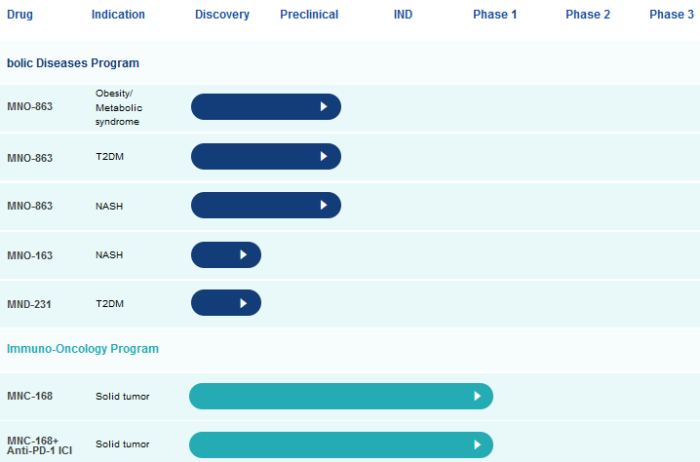Screen dimensions: 700x462
Task: Click the Diseases Program section heading
Action: click(73, 63)
